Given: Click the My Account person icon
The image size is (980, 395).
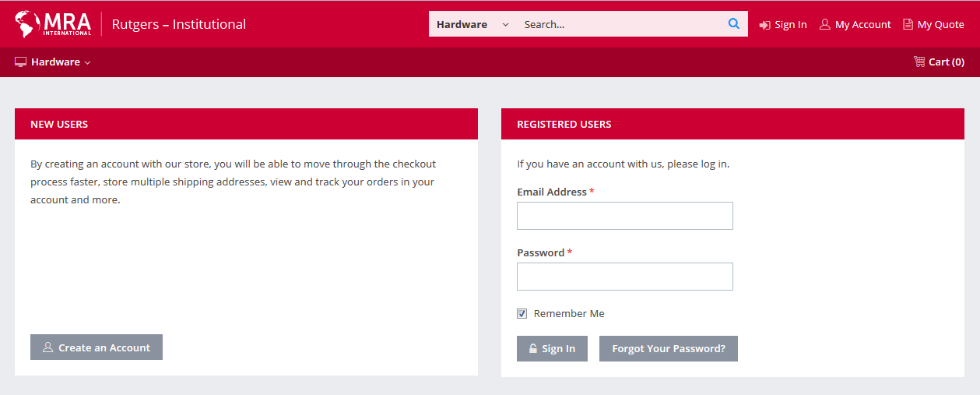Looking at the screenshot, I should 824,24.
